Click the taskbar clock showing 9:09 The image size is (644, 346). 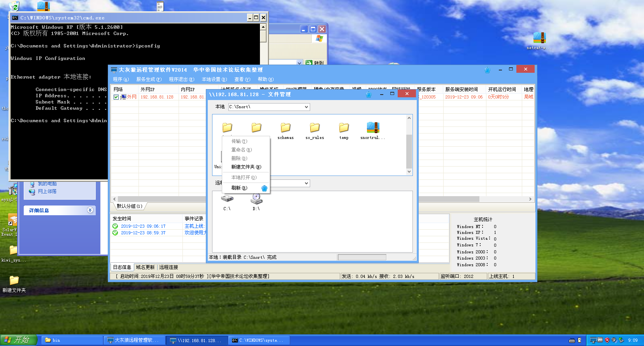tap(633, 340)
